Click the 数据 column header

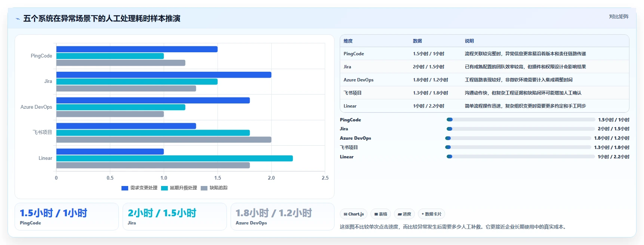click(x=417, y=41)
